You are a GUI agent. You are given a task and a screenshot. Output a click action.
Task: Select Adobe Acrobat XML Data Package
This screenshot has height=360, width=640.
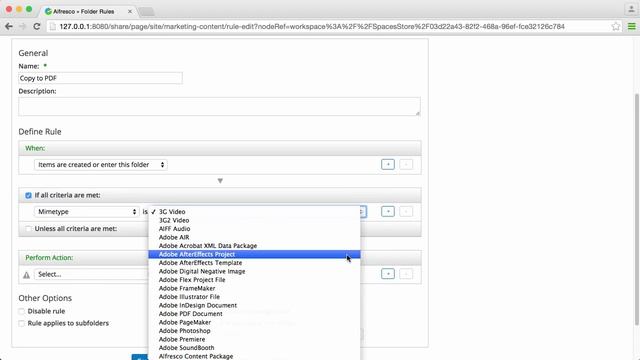pyautogui.click(x=254, y=246)
